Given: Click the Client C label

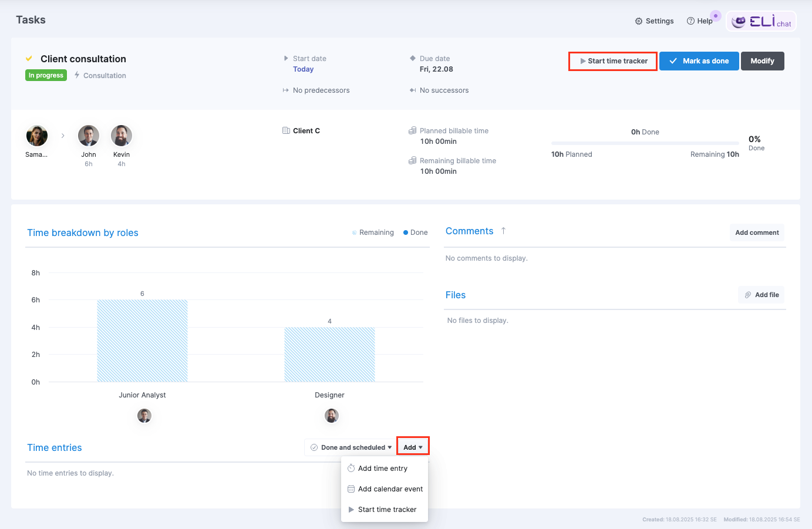Looking at the screenshot, I should 306,131.
